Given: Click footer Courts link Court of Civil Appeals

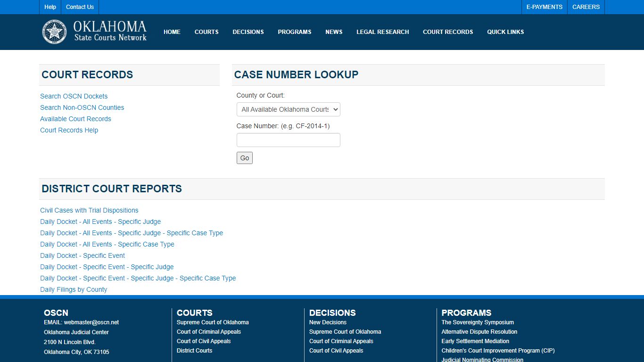Looking at the screenshot, I should coord(204,341).
